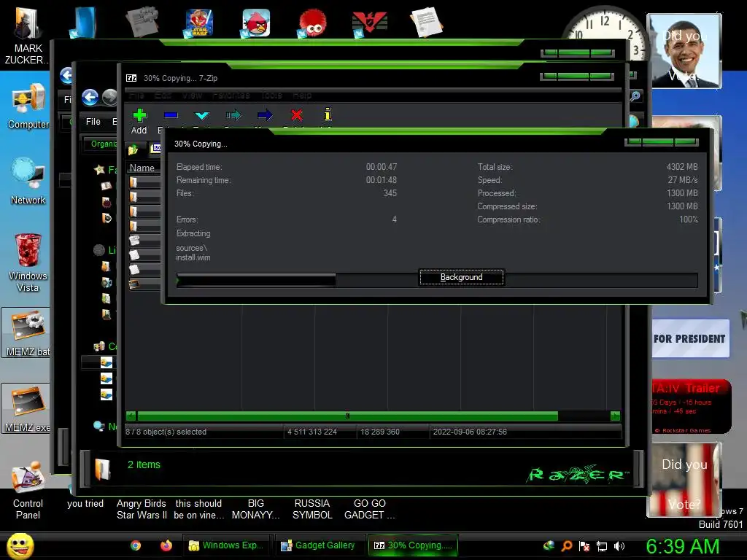Open the red Angry Birds desktop shortcut
Screen dimensions: 747x560
(256, 23)
